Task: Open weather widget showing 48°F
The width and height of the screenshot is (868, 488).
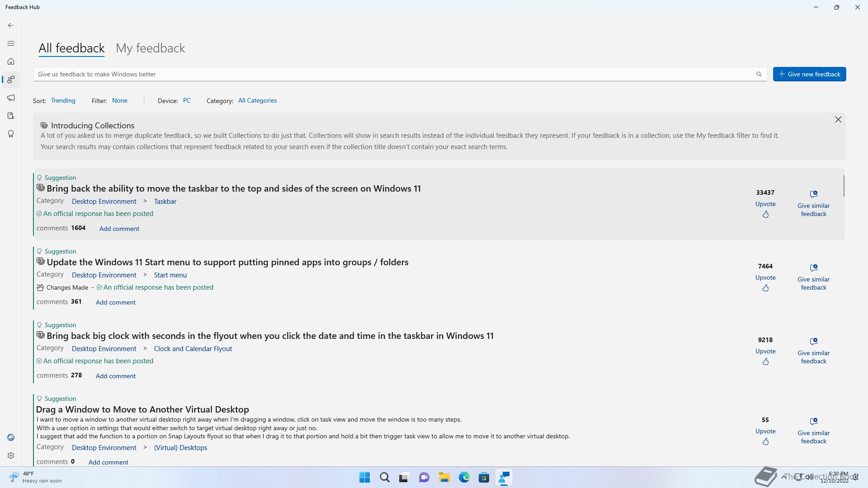Action: click(35, 477)
